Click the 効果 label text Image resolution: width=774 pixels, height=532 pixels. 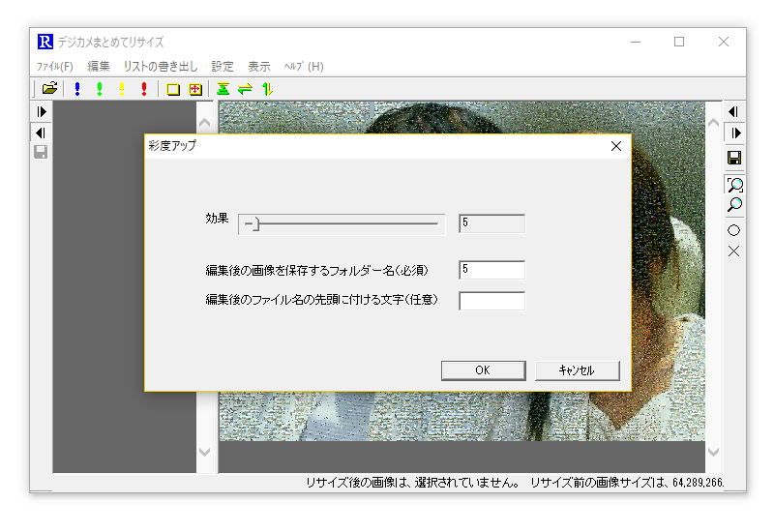217,219
